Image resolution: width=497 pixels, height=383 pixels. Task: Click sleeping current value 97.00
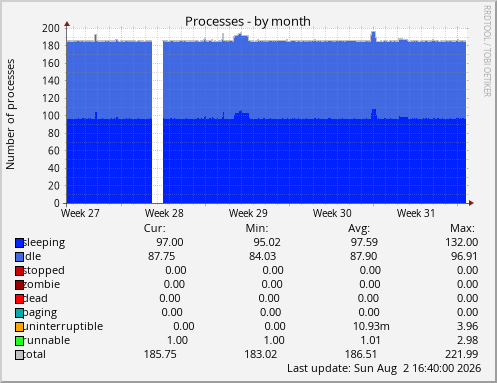(x=170, y=242)
